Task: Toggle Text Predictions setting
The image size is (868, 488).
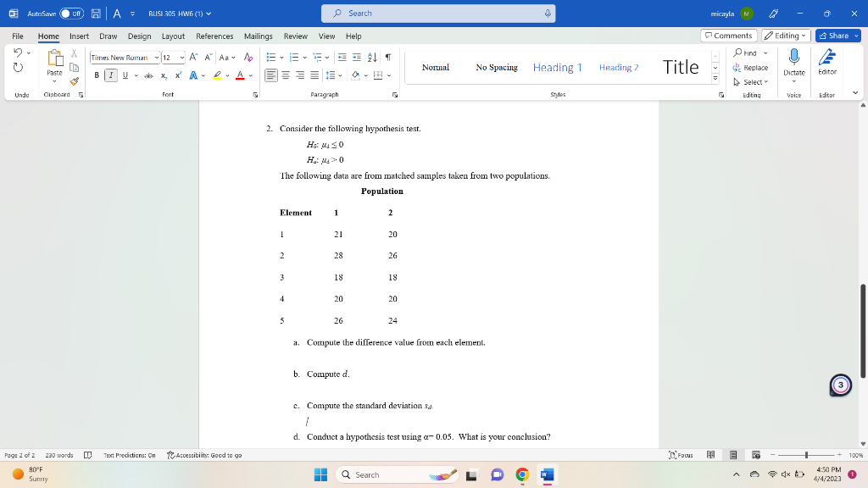Action: [x=129, y=455]
